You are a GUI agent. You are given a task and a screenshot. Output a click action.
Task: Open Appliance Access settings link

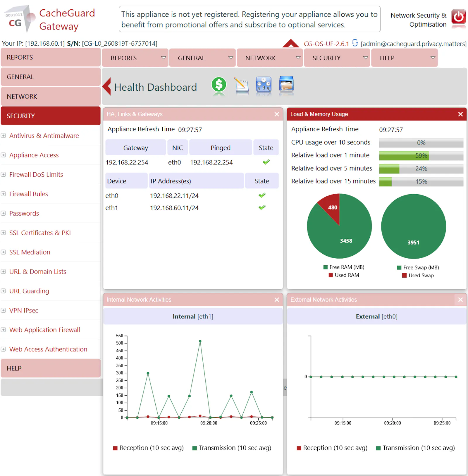34,155
